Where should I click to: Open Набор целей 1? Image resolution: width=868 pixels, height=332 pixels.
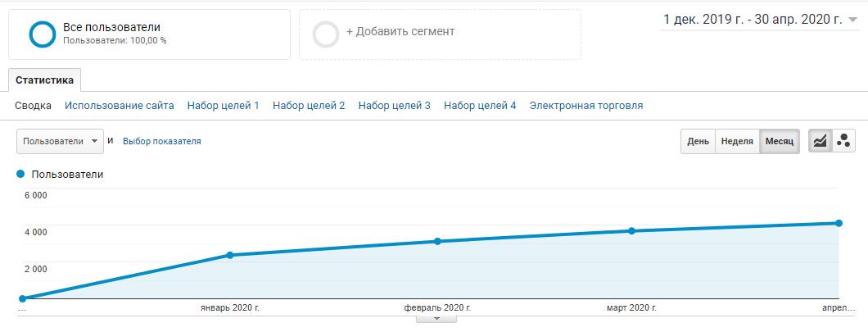coord(223,106)
